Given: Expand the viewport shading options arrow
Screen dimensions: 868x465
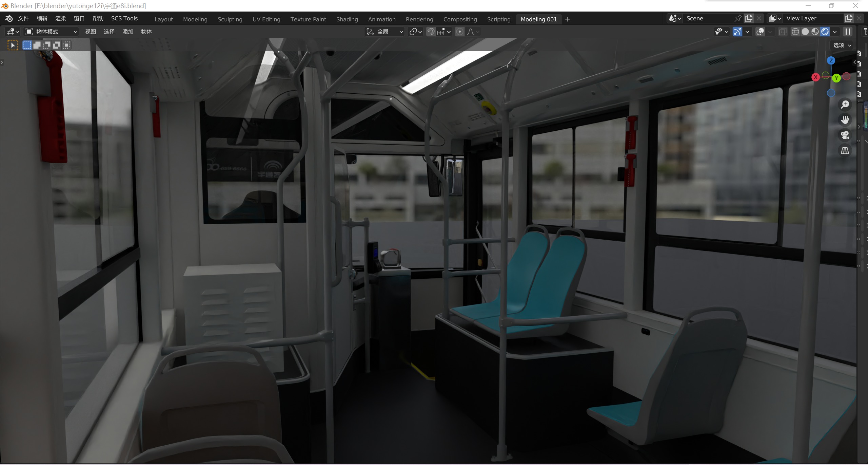Looking at the screenshot, I should click(835, 32).
